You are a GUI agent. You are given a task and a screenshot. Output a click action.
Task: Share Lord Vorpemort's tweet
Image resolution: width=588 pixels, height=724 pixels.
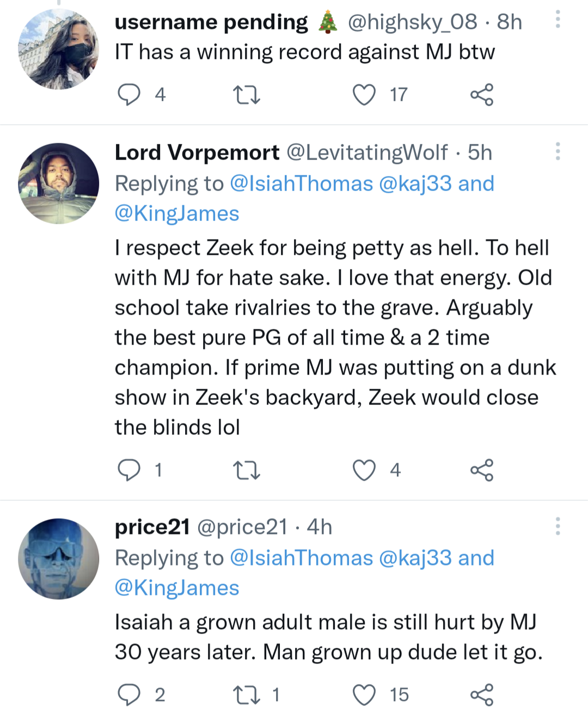(x=482, y=470)
